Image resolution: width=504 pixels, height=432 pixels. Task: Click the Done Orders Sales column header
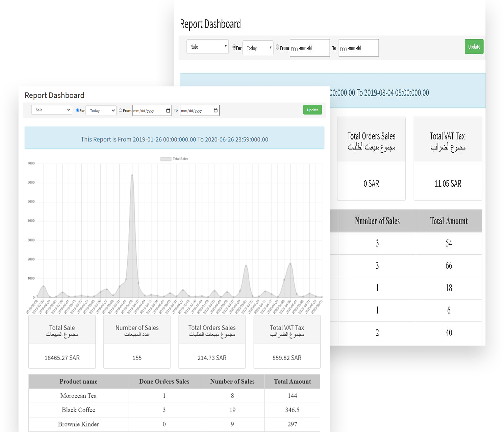(x=164, y=382)
